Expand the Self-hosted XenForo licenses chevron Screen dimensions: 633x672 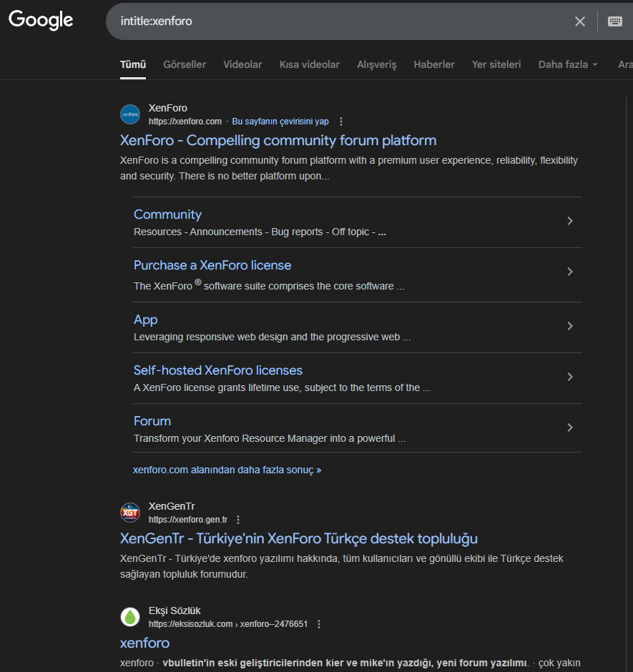coord(570,377)
